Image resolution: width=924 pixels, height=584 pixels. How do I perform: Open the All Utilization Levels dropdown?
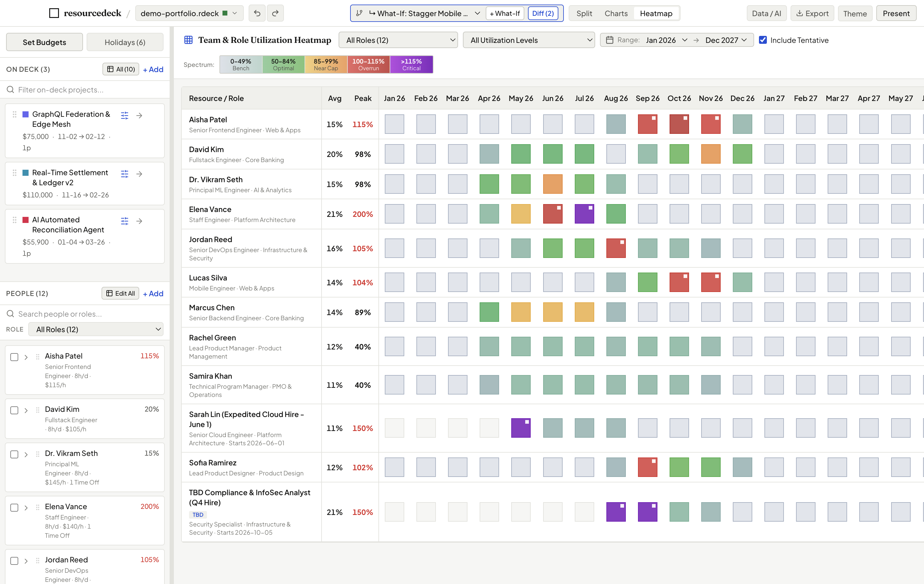pos(528,40)
